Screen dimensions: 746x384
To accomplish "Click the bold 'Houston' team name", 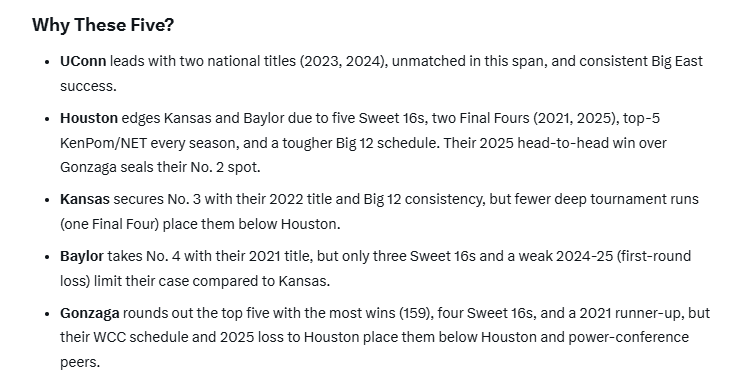I will [88, 118].
